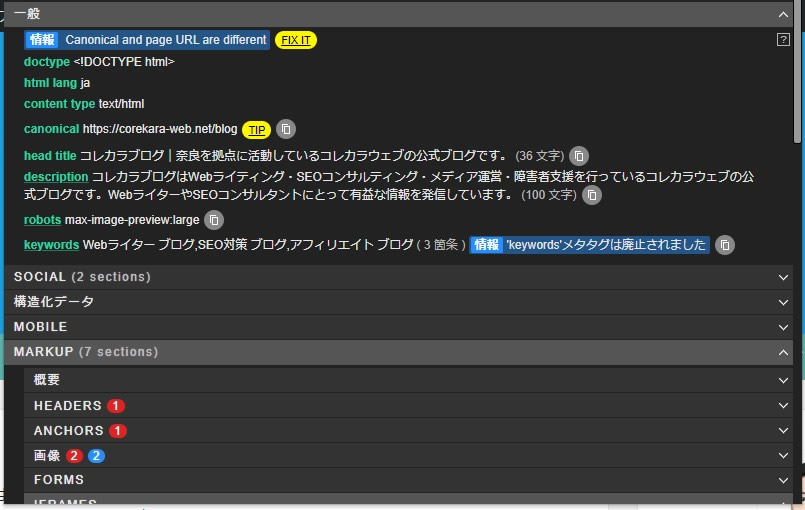Viewport: 805px width, 510px height.
Task: Expand the MOBILE section
Action: pos(783,327)
